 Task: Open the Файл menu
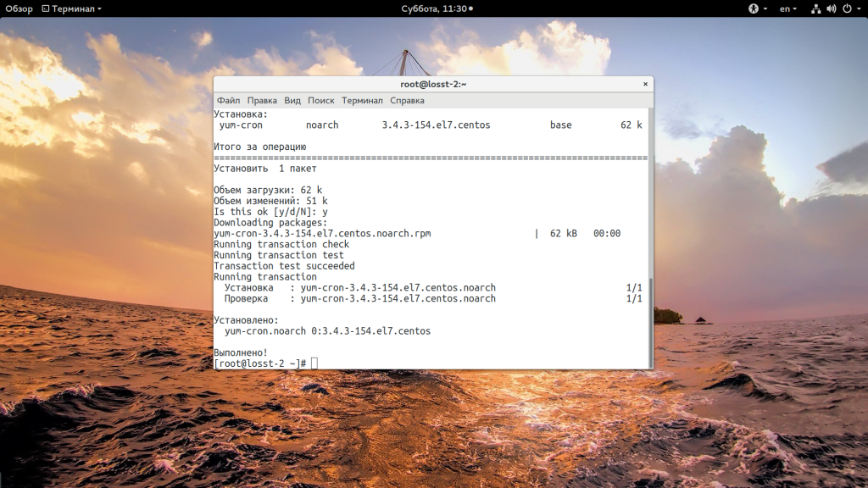[228, 100]
